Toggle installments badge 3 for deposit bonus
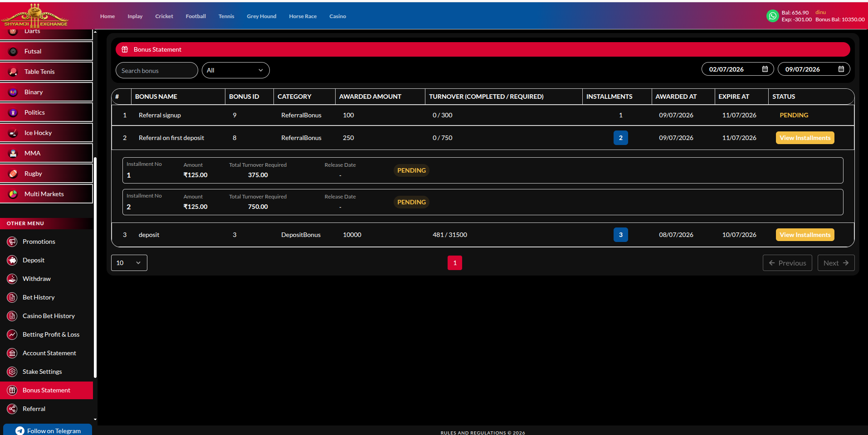Viewport: 868px width, 435px height. (x=620, y=235)
